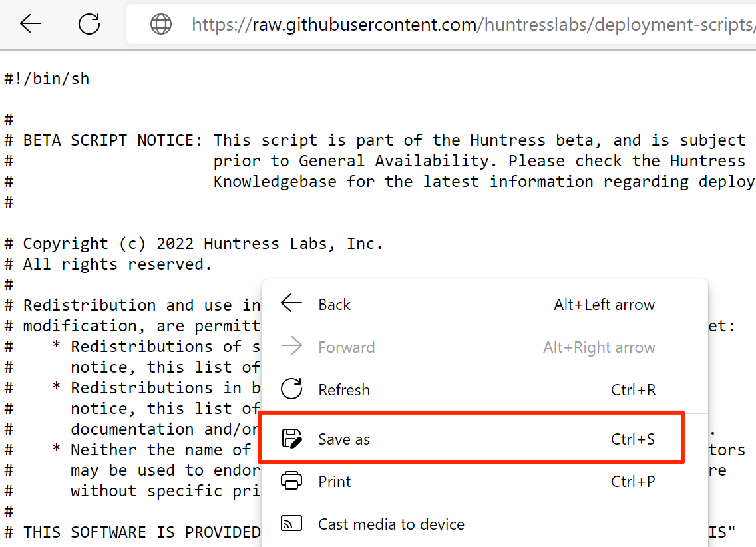Click the Ctrl+P shortcut label
This screenshot has height=547, width=756.
(633, 482)
